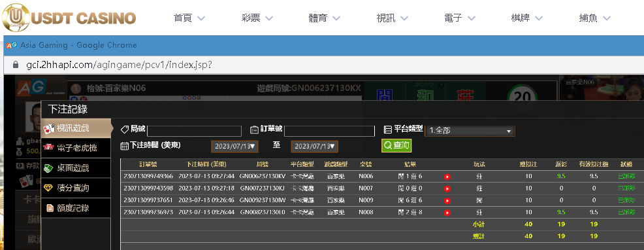Viewport: 644px width, 250px height.
Task: Click table number N006 cell
Action: 366,176
